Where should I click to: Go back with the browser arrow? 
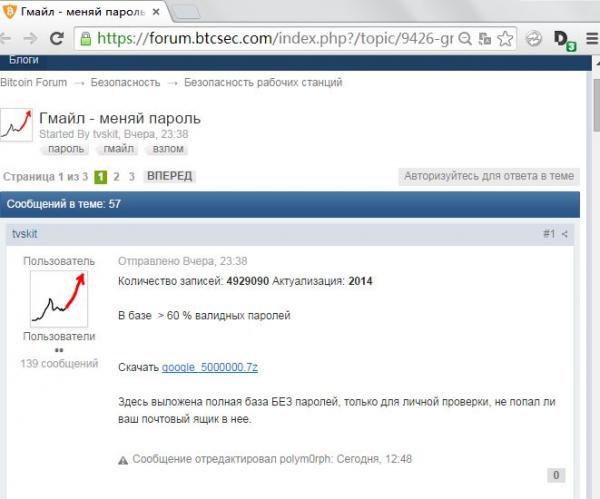(x=5, y=38)
